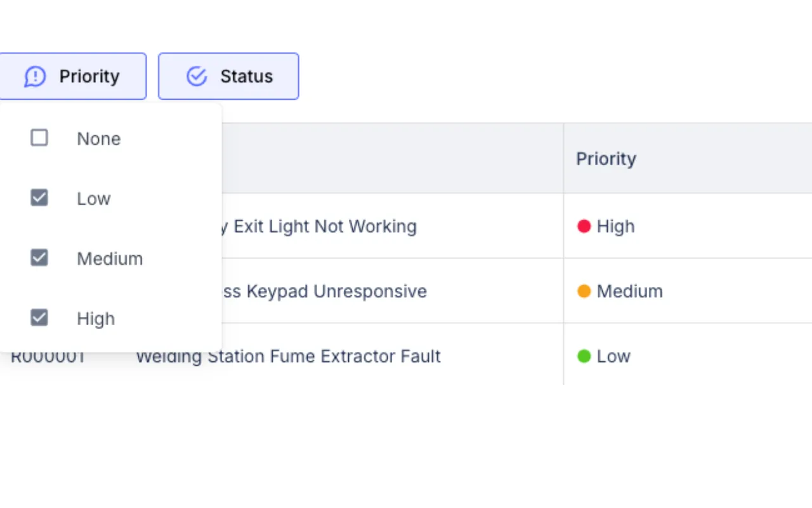Open the Welding Station Fume Extractor Fault row
The image size is (812, 508).
289,356
